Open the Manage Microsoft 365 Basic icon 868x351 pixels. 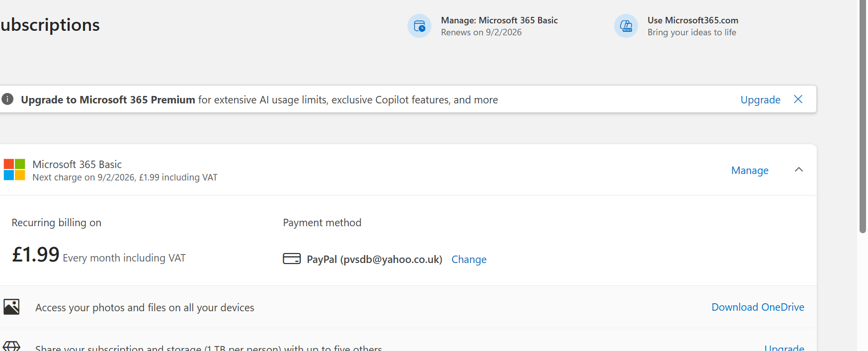tap(419, 26)
